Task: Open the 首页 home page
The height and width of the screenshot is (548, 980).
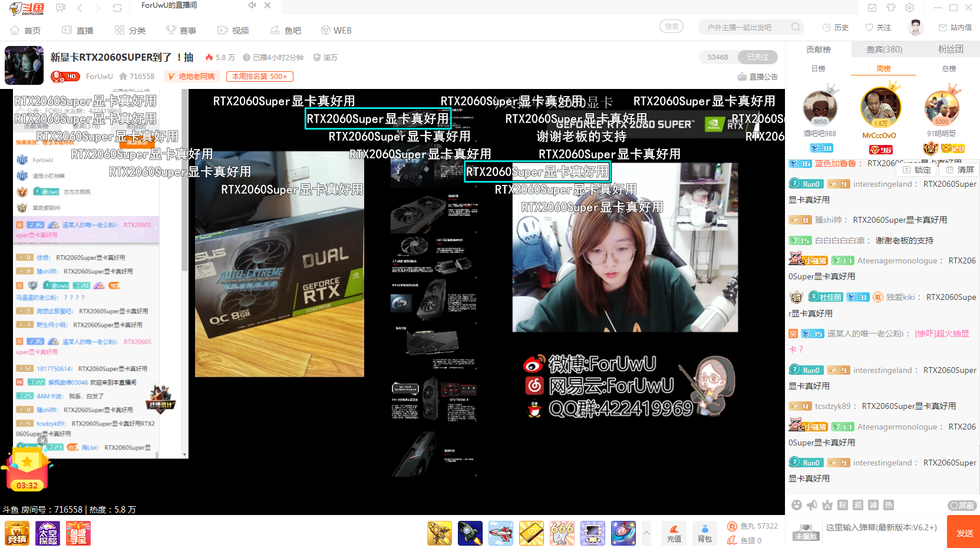Action: [x=25, y=30]
